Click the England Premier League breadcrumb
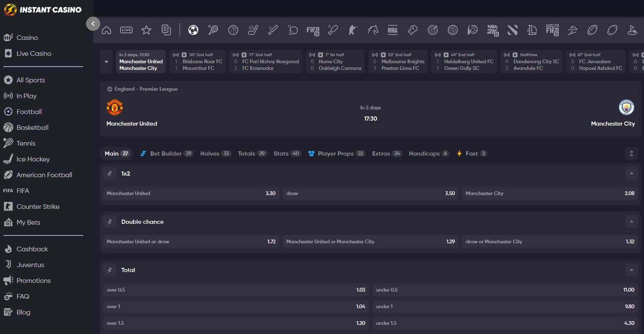Viewport: 644px width, 334px height. coord(142,89)
